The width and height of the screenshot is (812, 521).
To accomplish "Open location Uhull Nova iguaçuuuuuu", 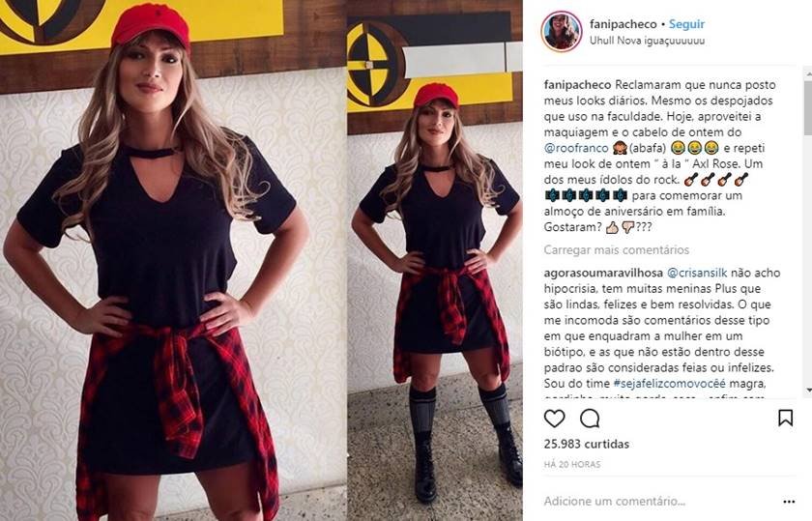I will (x=647, y=41).
